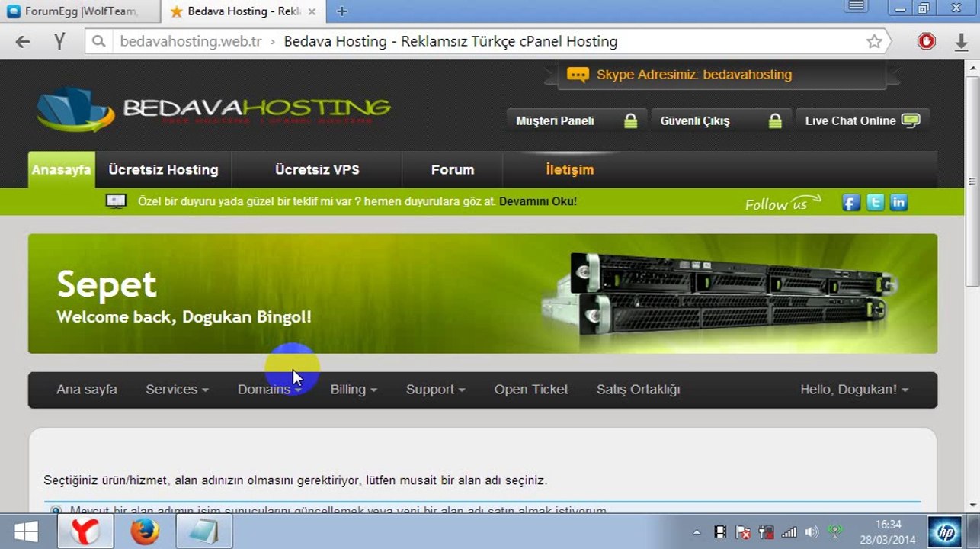Click the Bedava Hosting logo
Image resolution: width=980 pixels, height=549 pixels.
tap(214, 111)
